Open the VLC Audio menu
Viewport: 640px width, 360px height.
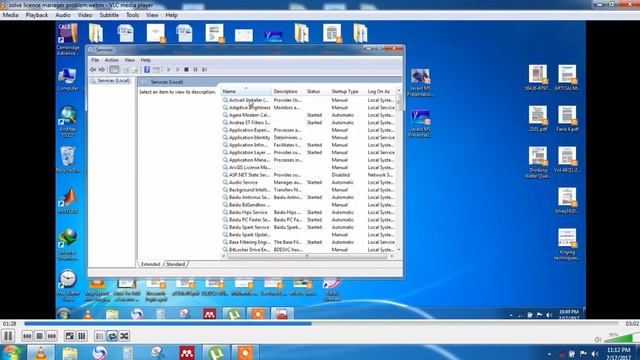[x=63, y=15]
